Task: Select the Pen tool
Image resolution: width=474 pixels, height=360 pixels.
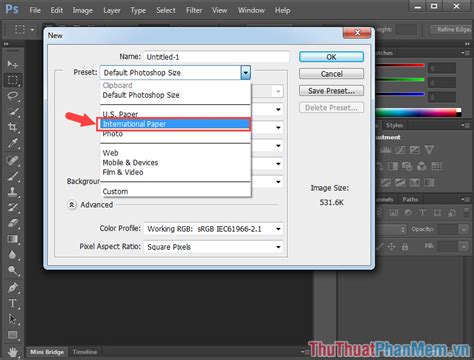Action: click(x=13, y=287)
